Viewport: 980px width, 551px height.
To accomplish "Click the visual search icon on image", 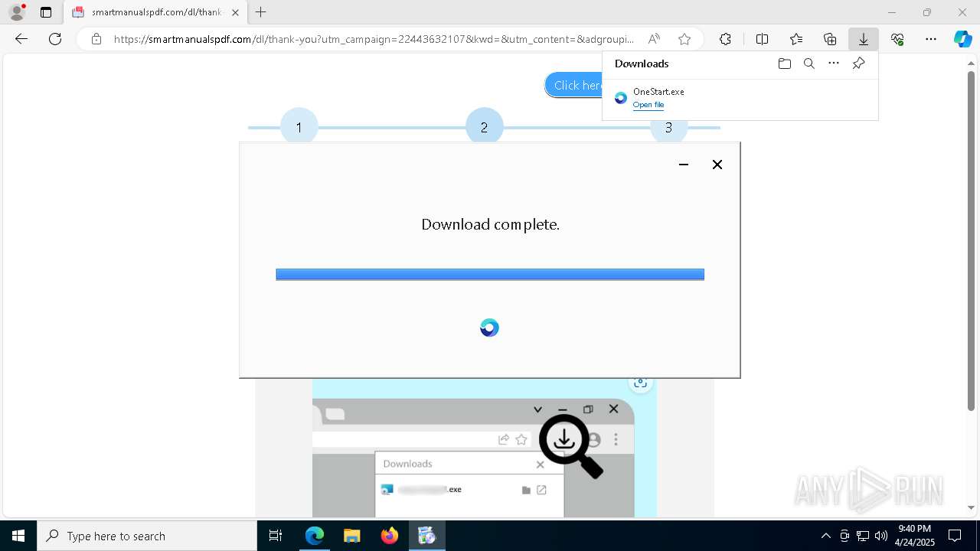I will pyautogui.click(x=640, y=383).
